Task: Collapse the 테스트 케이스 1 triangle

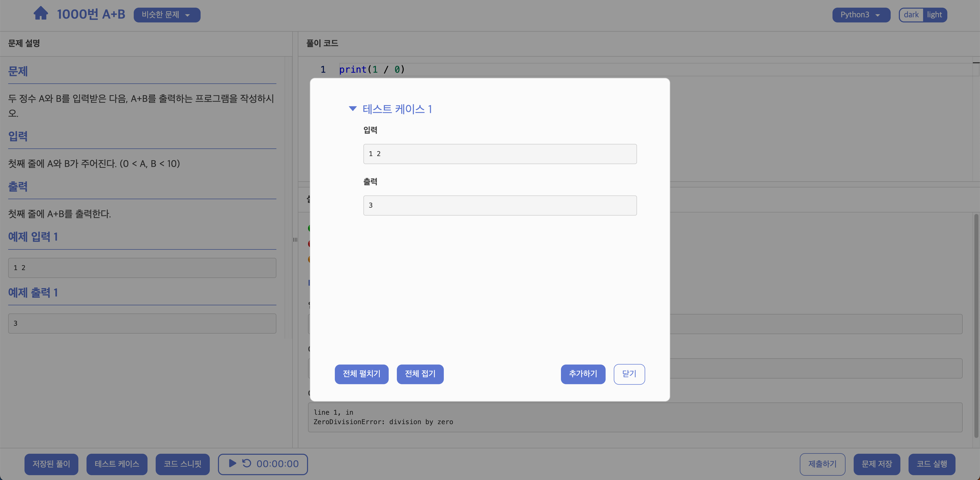Action: click(353, 109)
